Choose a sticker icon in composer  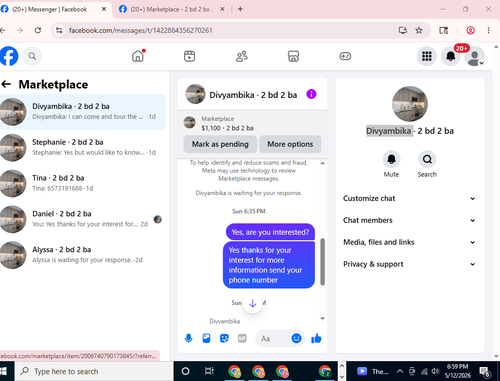click(224, 338)
